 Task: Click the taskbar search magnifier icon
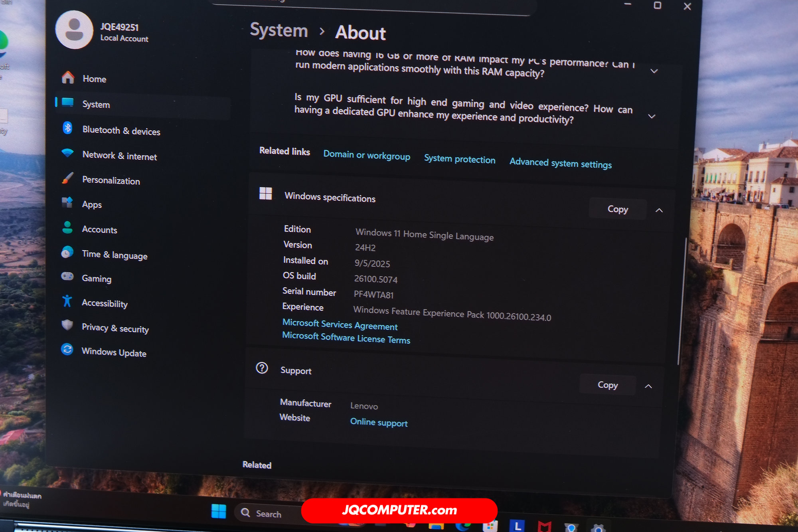pyautogui.click(x=246, y=512)
